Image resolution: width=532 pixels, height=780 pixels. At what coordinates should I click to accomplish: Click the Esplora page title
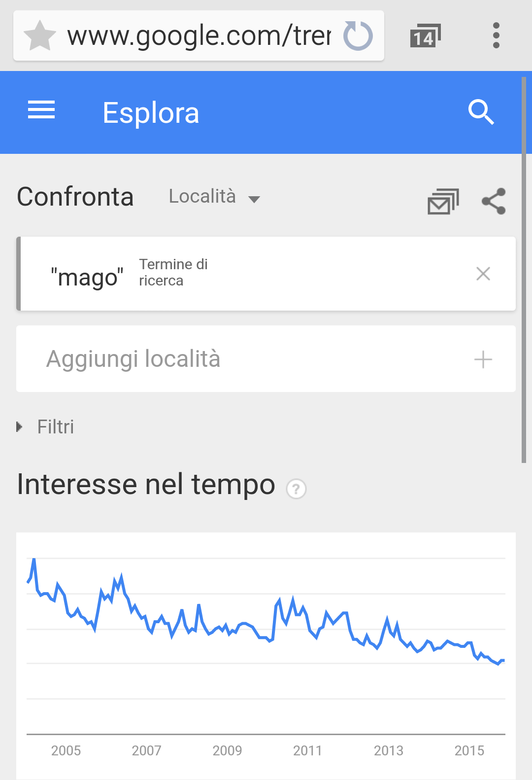tap(151, 113)
